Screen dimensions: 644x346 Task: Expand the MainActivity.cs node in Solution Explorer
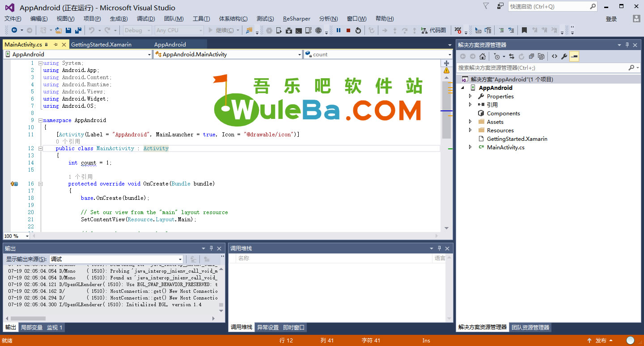pos(470,147)
